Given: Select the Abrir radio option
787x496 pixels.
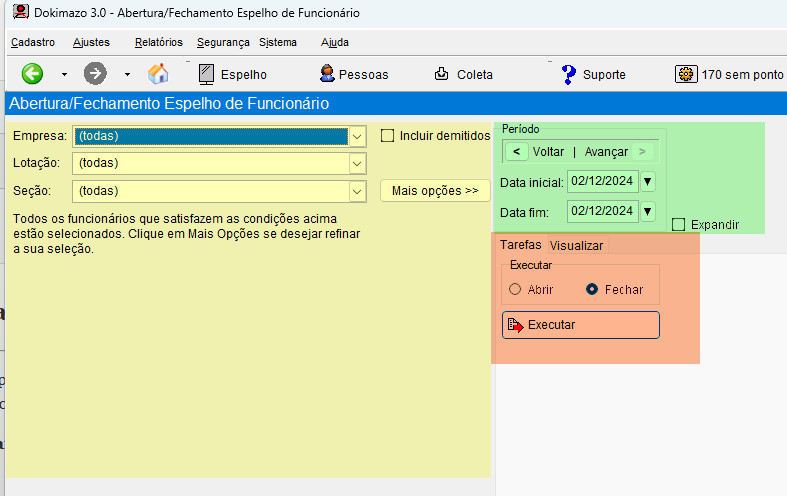Looking at the screenshot, I should pos(516,290).
